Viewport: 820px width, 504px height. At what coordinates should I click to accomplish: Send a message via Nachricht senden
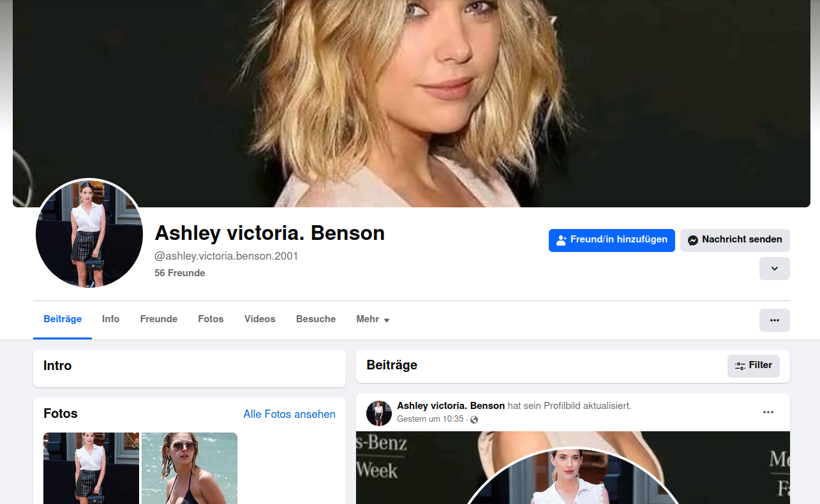click(734, 241)
